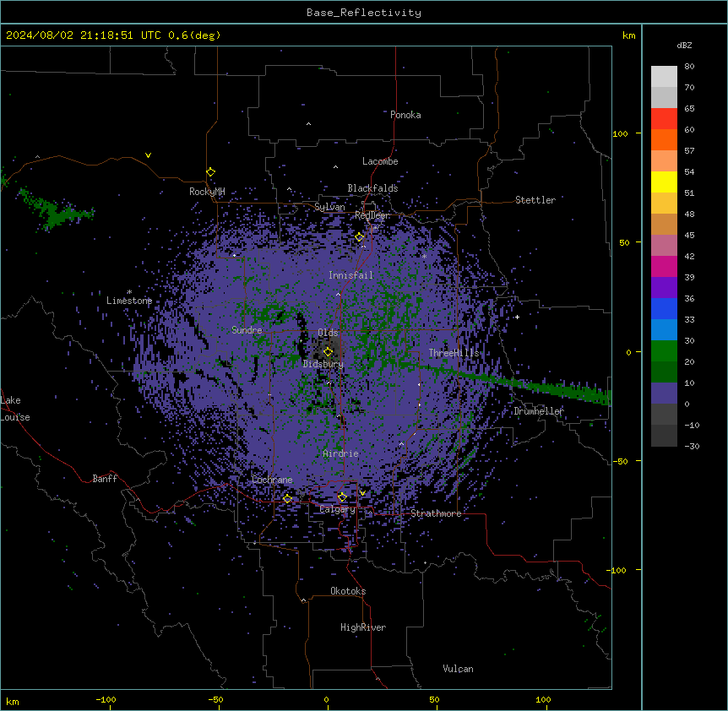Click the yellow V marker northwest of RockyMH
The height and width of the screenshot is (711, 728).
click(x=148, y=155)
